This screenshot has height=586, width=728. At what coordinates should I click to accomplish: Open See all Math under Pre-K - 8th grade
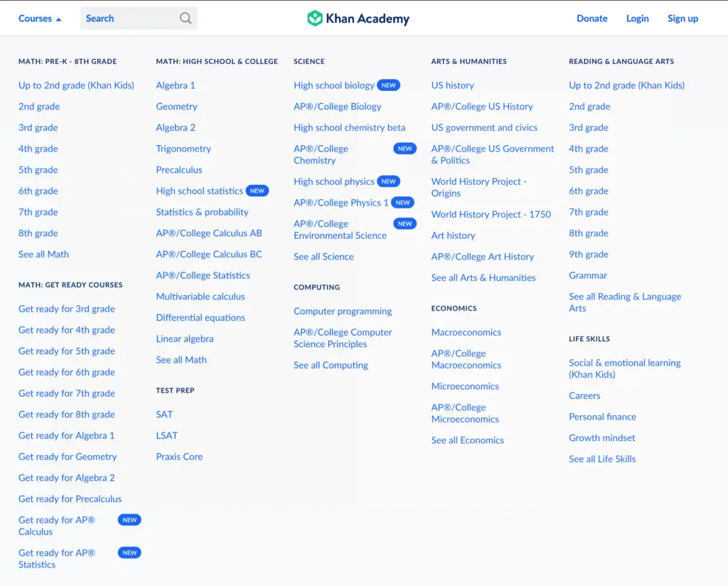point(43,255)
